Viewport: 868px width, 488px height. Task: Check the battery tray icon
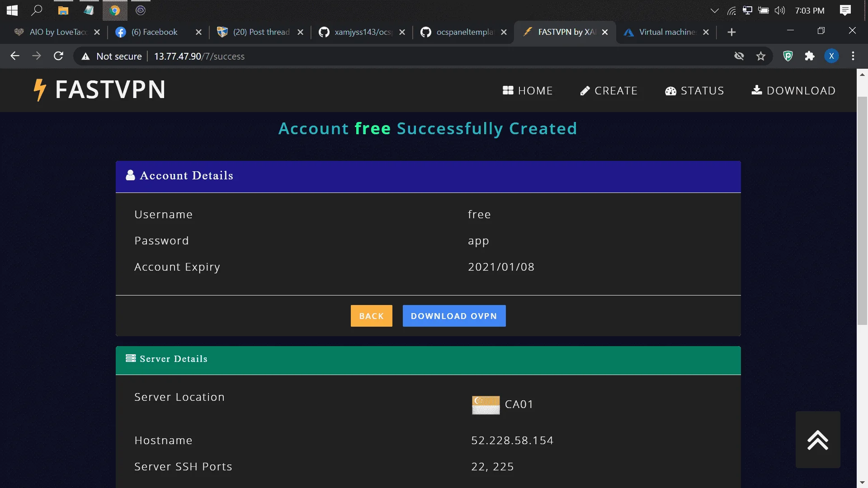click(764, 10)
